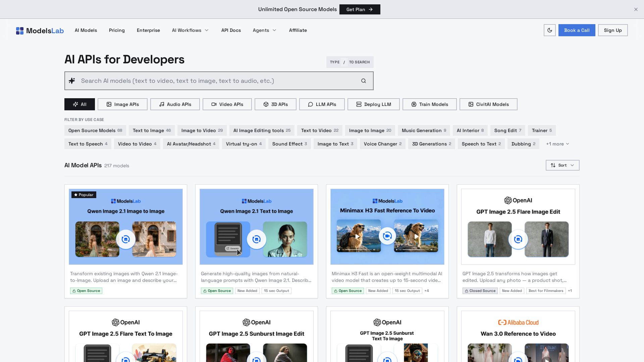Viewport: 644px width, 362px height.
Task: Click the Video APIs camera icon
Action: tap(214, 104)
